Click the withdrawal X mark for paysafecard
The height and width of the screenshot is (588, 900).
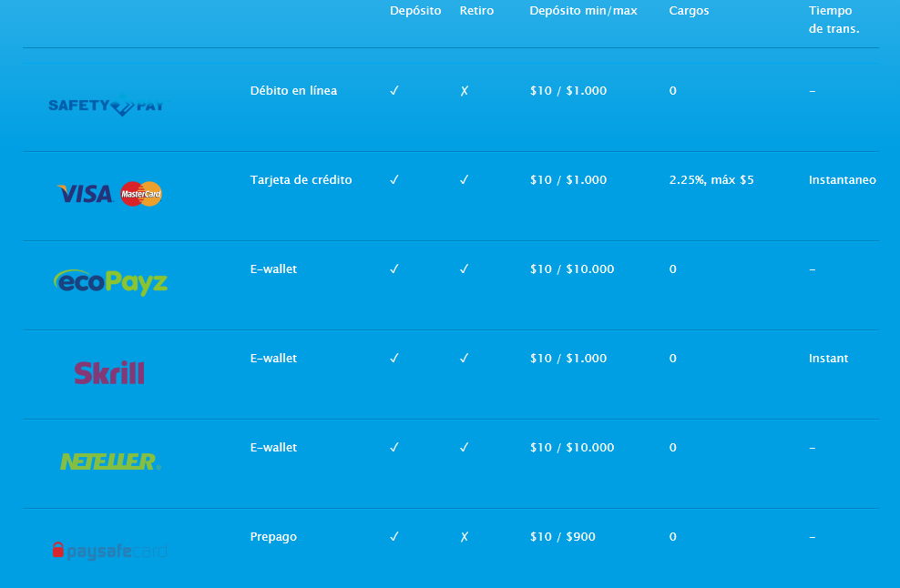click(465, 536)
